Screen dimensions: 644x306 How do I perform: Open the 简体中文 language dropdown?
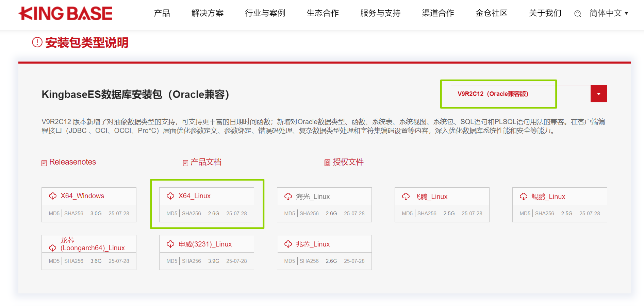pos(609,13)
